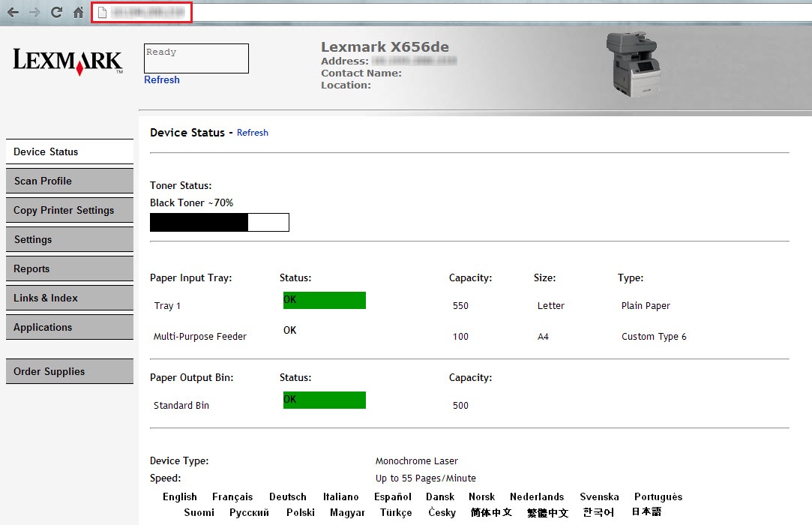Screen dimensions: 812x525
Task: Open the Device Status menu item
Action: [x=69, y=151]
